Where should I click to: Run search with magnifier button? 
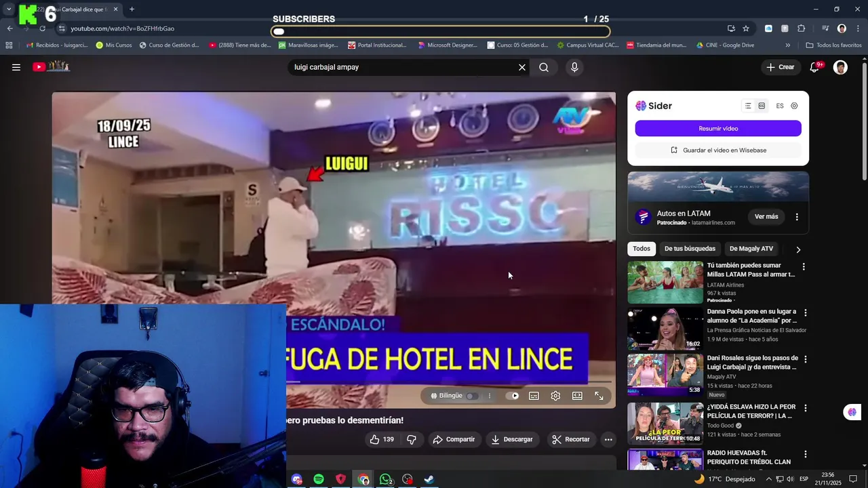pyautogui.click(x=544, y=67)
